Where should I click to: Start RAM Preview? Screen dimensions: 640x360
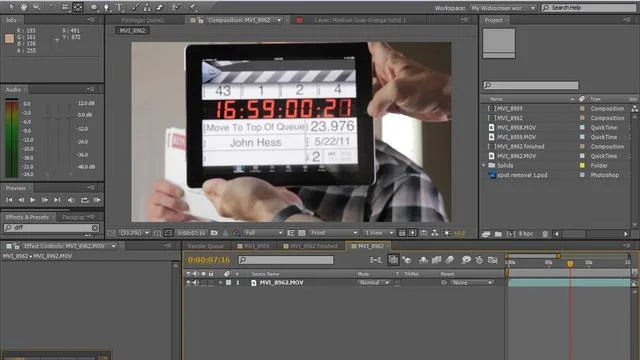coord(97,200)
